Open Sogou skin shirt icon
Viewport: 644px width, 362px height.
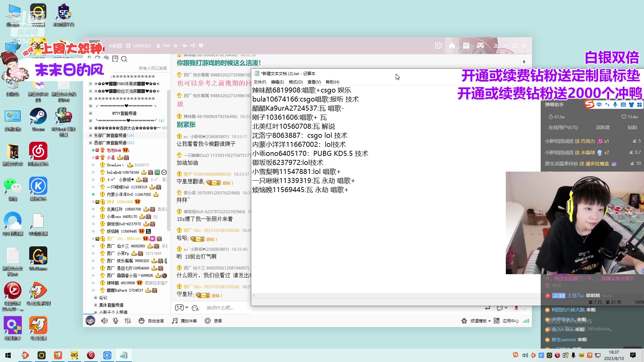[x=631, y=105]
